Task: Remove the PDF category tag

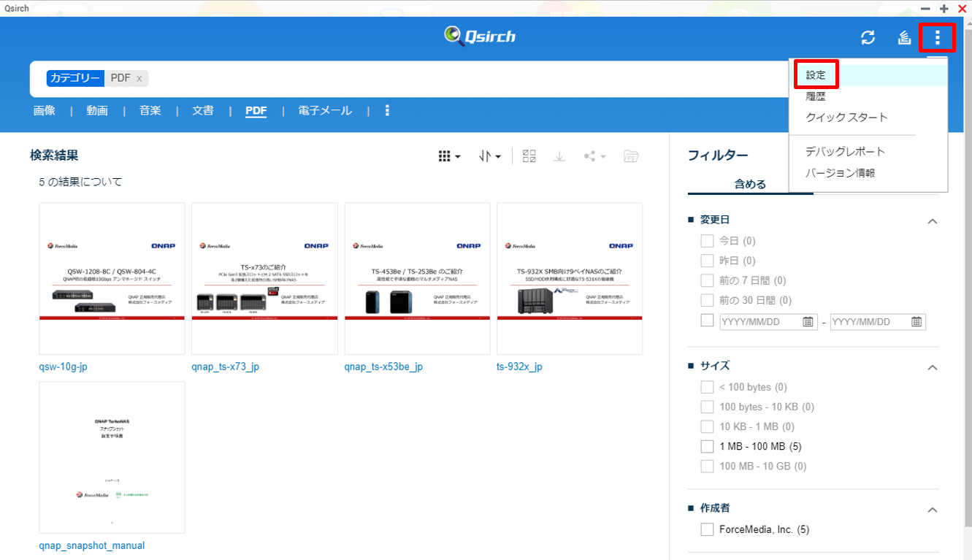Action: coord(139,79)
